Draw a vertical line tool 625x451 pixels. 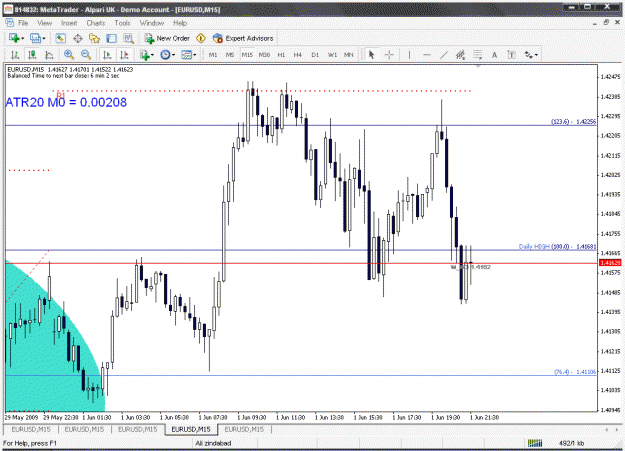click(409, 55)
